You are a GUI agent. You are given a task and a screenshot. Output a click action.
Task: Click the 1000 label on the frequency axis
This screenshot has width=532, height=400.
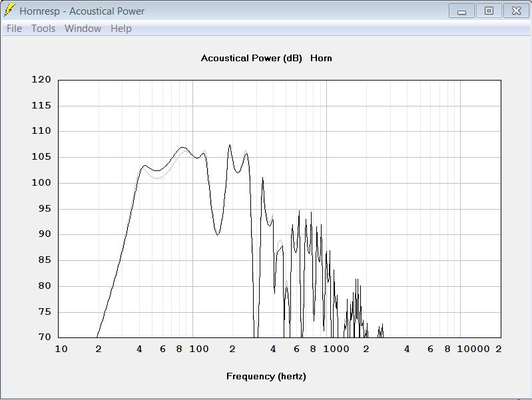[336, 349]
